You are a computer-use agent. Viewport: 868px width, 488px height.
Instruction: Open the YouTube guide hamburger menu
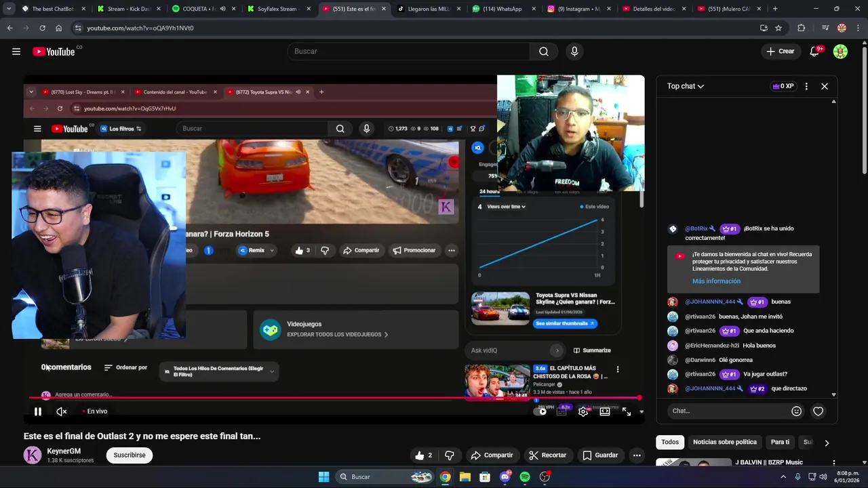16,52
